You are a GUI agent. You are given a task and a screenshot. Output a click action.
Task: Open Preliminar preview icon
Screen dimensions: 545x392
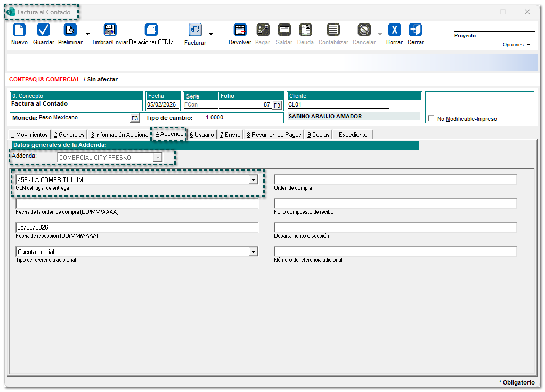(70, 30)
